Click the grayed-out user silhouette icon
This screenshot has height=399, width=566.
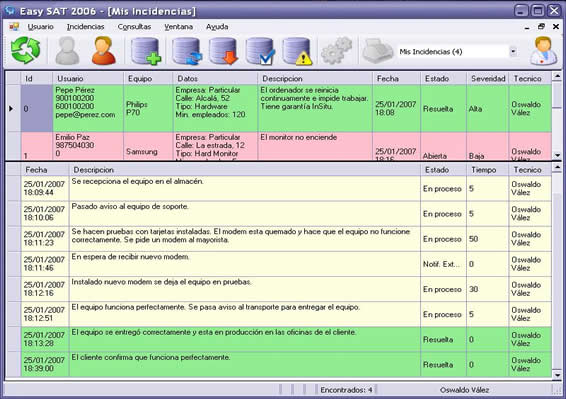point(67,51)
